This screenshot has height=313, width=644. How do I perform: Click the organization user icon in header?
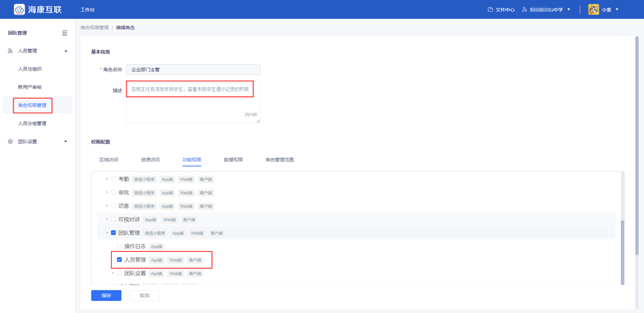pyautogui.click(x=524, y=10)
